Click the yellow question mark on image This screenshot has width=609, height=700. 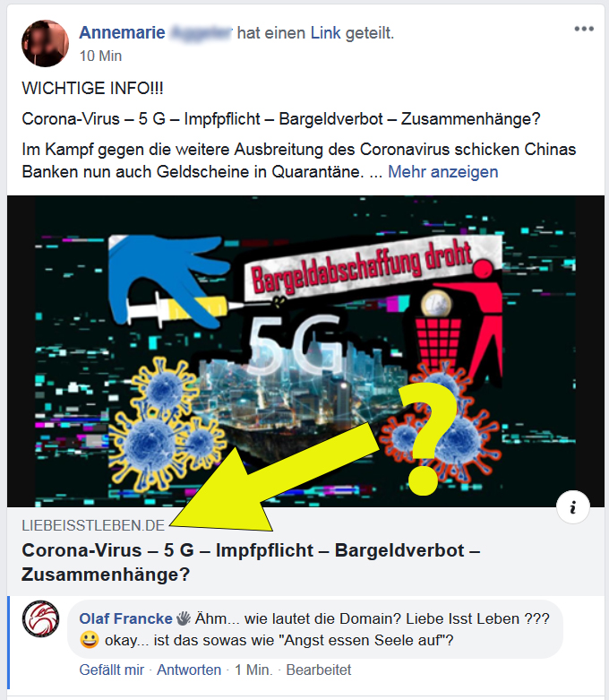429,438
